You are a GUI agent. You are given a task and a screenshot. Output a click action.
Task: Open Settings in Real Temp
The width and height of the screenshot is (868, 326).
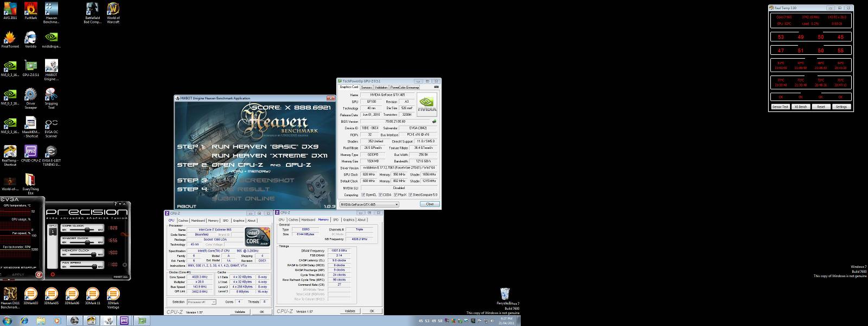click(x=841, y=106)
